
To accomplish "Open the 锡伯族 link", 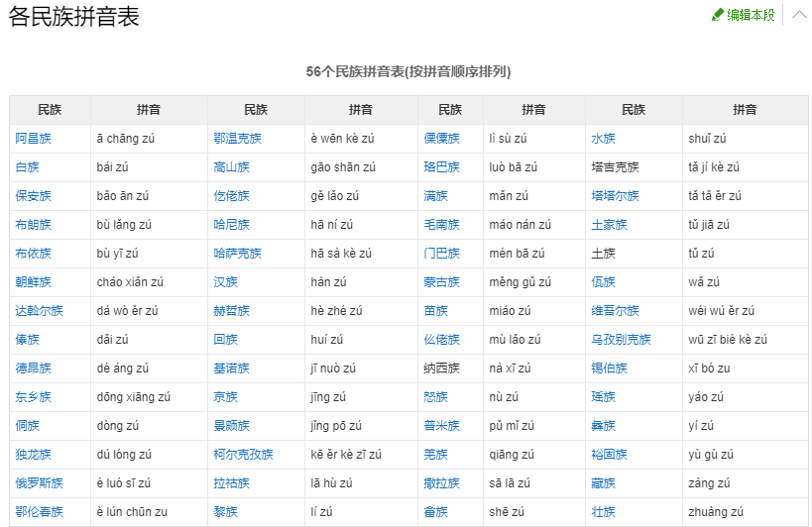I will point(610,369).
